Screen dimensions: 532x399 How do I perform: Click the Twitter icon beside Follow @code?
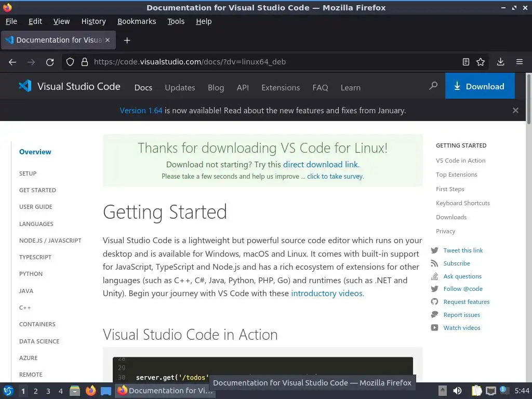click(435, 289)
